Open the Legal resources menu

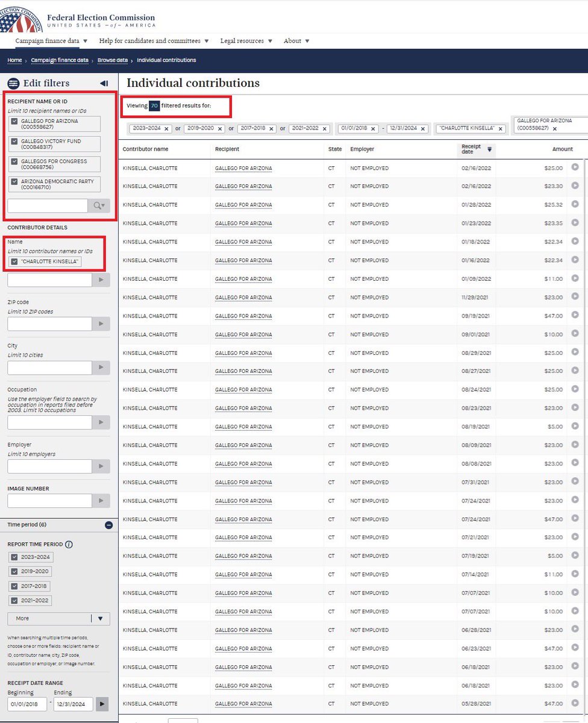tap(246, 41)
